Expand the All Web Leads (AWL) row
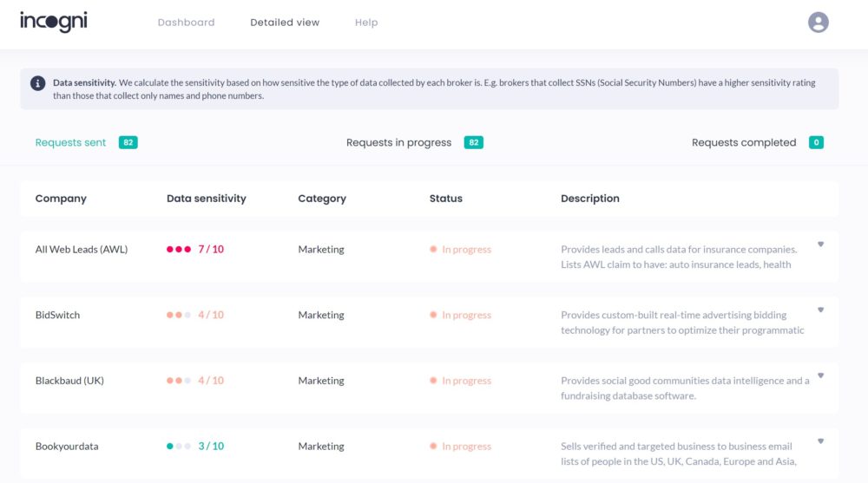This screenshot has width=868, height=483. (820, 244)
